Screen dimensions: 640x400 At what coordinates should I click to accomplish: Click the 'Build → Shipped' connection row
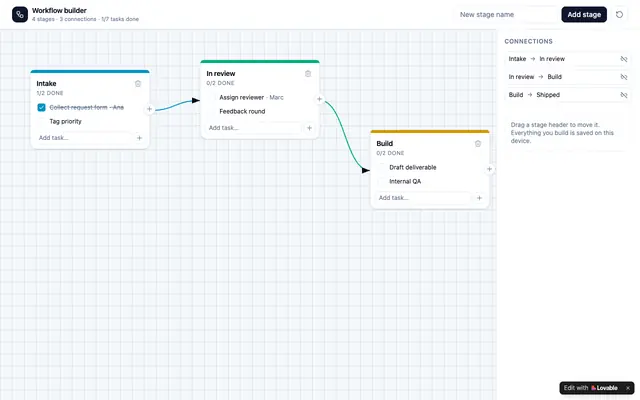pos(567,95)
